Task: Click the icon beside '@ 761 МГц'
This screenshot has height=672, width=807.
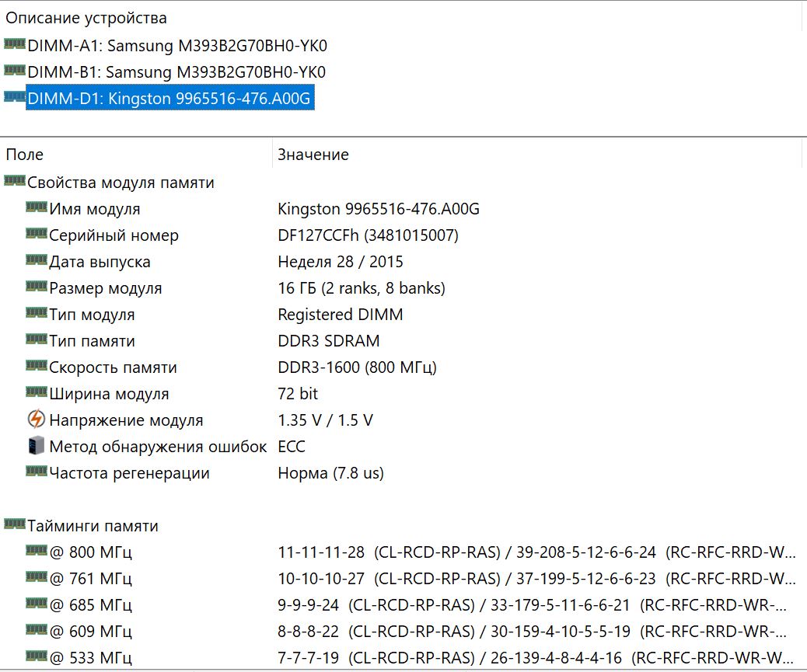Action: click(36, 577)
